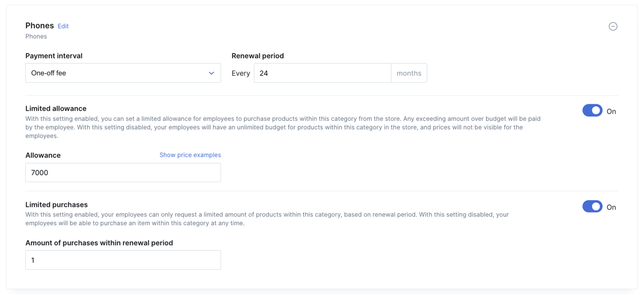Click the Allowance field label
644x295 pixels.
(x=43, y=155)
